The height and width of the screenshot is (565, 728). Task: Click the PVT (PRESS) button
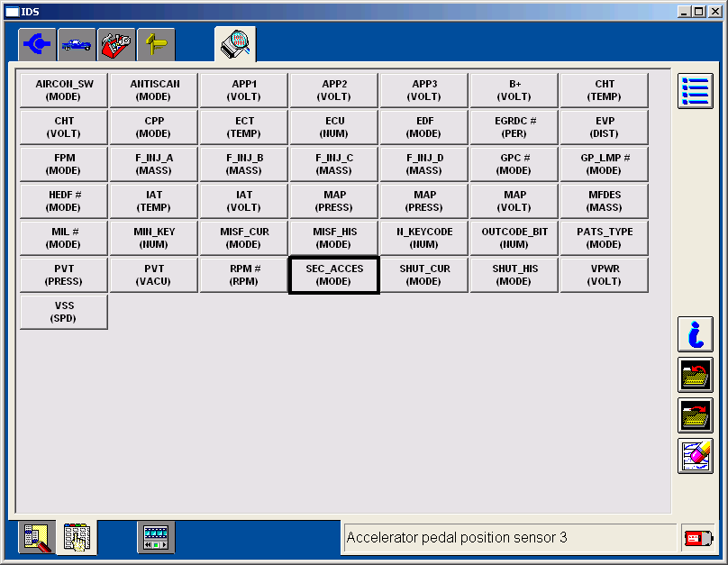(x=64, y=275)
